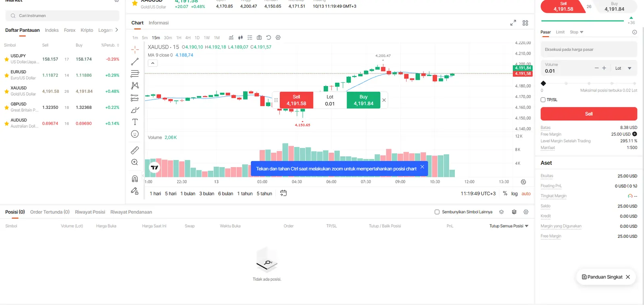
Task: Select the ruler measure tool
Action: [135, 150]
